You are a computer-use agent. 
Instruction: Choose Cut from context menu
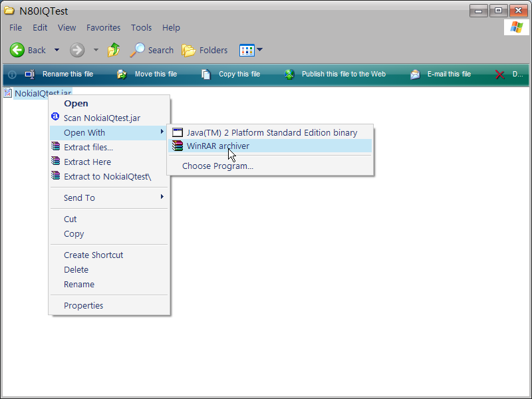coord(70,219)
